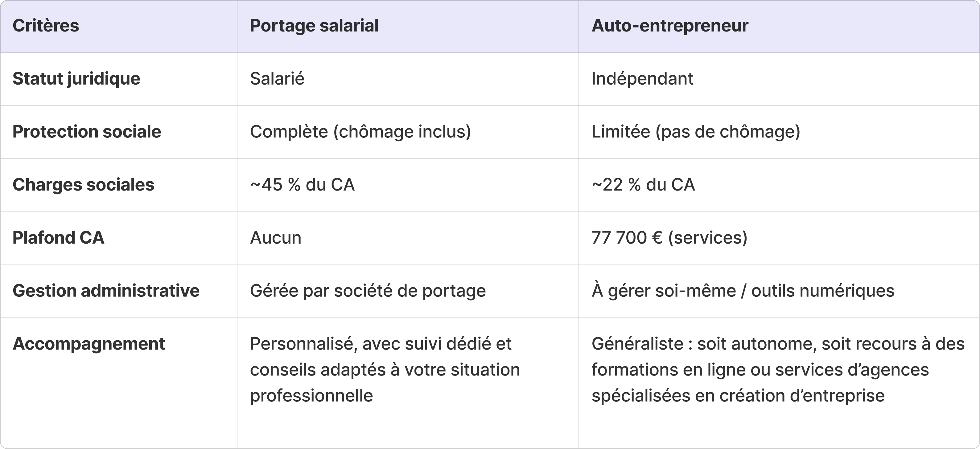Select the Gestion administrative row label
This screenshot has height=449, width=980.
pos(106,291)
